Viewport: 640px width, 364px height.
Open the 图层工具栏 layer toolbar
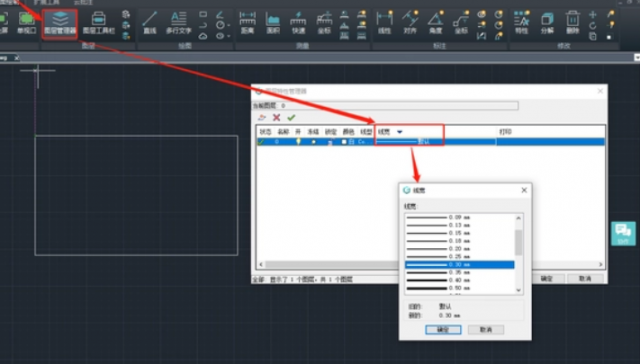pos(98,23)
